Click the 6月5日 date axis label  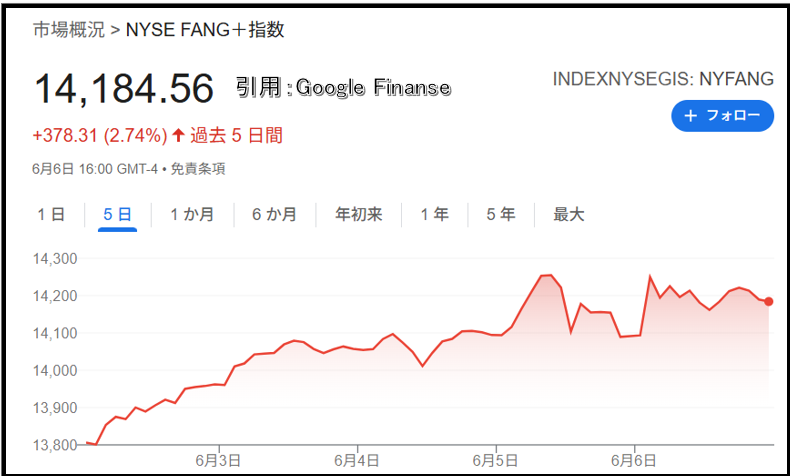coord(495,460)
